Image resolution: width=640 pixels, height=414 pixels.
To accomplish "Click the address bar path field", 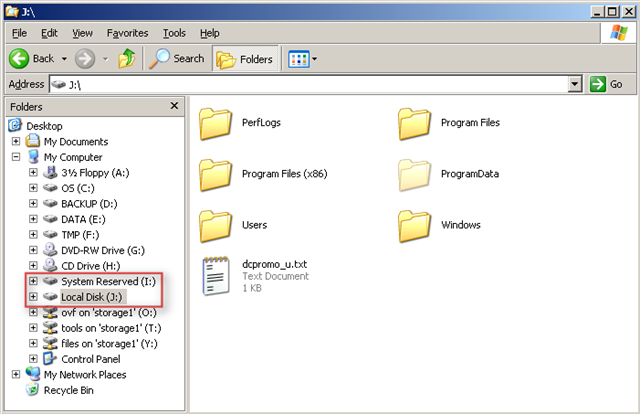I will coord(300,84).
